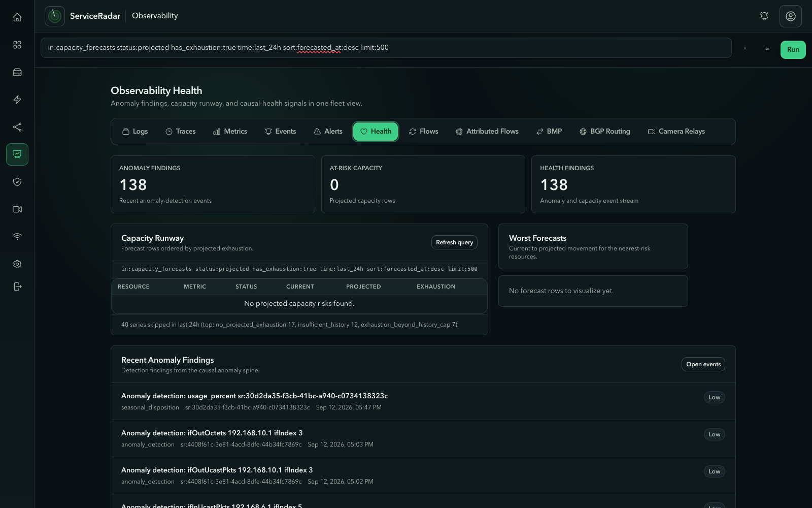This screenshot has width=812, height=508.
Task: Clear the query with the small x icon
Action: pos(745,49)
